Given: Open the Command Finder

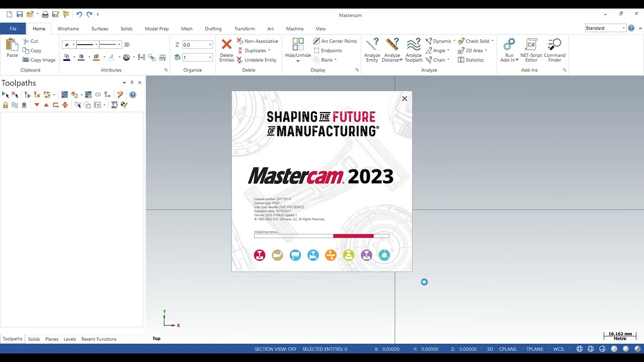Looking at the screenshot, I should pyautogui.click(x=554, y=50).
